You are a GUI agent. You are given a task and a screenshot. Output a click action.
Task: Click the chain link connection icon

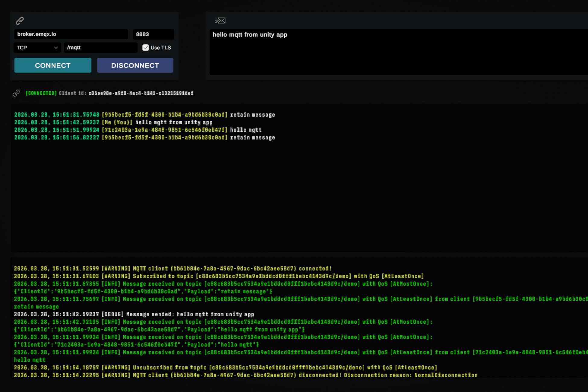(20, 21)
